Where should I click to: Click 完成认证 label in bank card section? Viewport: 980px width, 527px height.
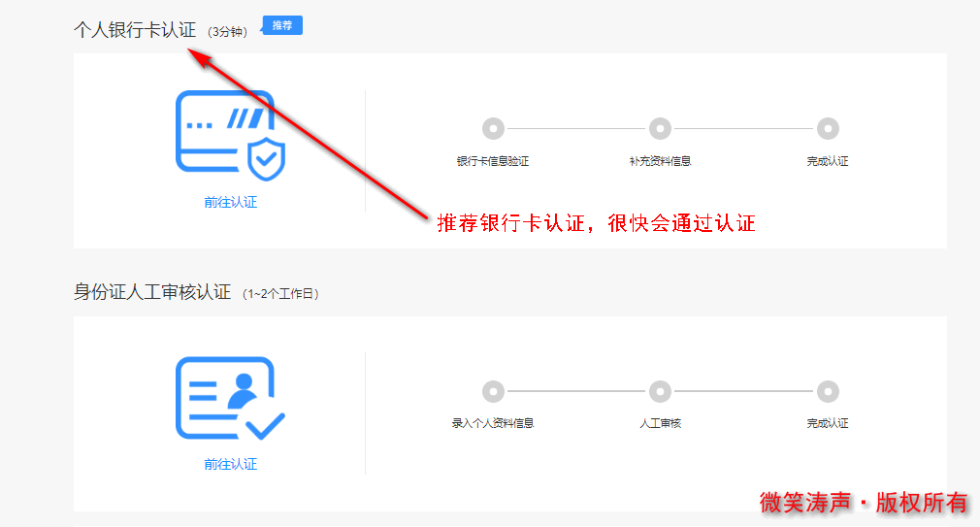point(828,161)
